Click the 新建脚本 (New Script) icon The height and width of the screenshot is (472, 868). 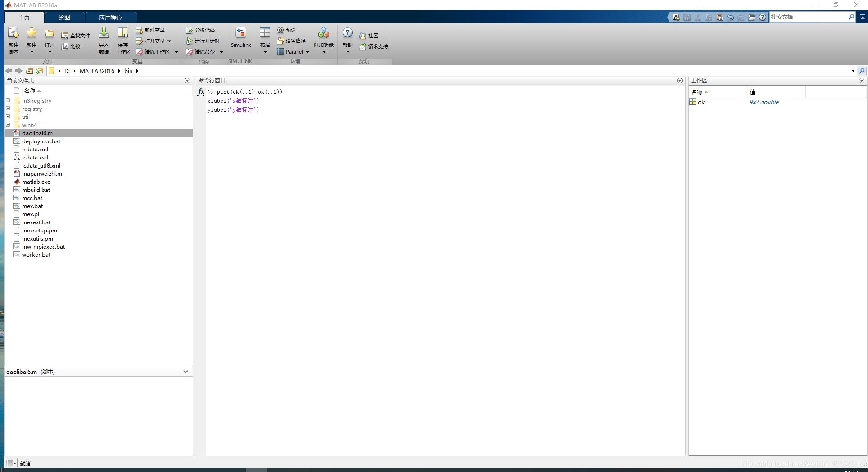(14, 40)
